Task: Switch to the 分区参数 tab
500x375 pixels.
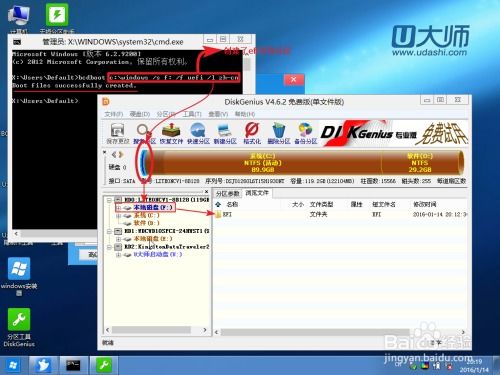Action: coord(228,193)
